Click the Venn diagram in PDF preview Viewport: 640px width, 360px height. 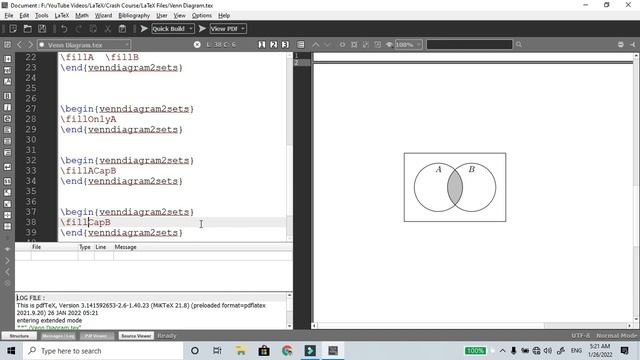455,187
